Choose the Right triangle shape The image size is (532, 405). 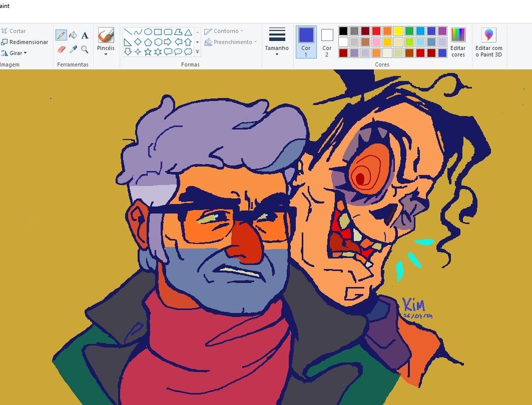point(128,42)
